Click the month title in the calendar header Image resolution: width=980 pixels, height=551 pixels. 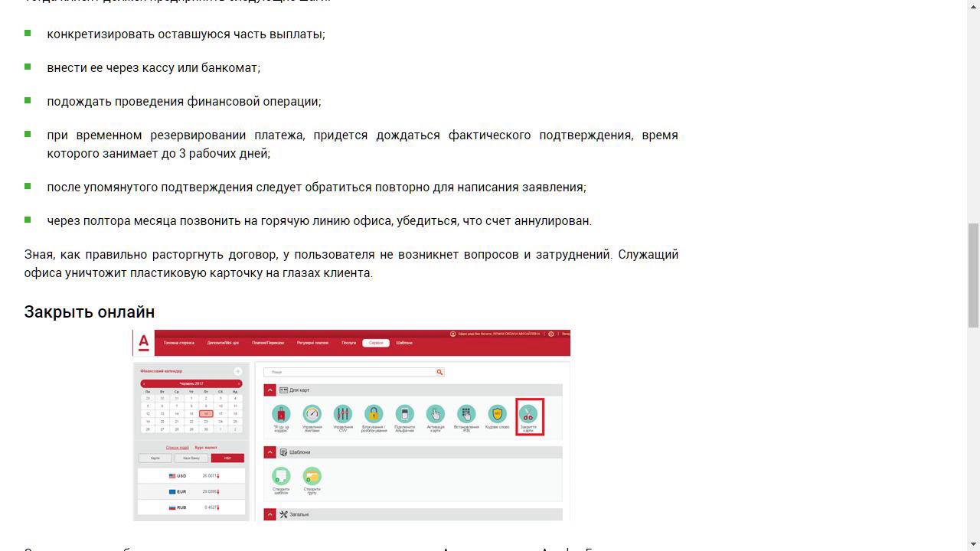click(191, 383)
